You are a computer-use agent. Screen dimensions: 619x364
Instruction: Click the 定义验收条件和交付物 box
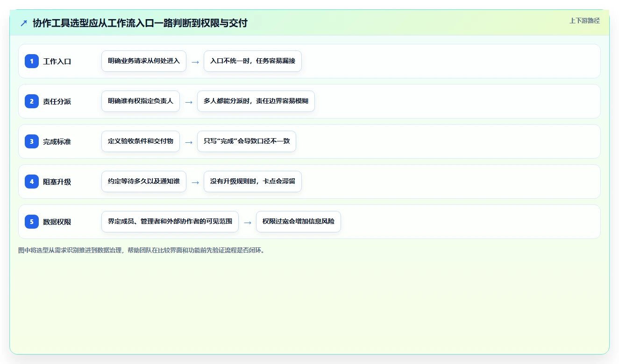pyautogui.click(x=141, y=141)
